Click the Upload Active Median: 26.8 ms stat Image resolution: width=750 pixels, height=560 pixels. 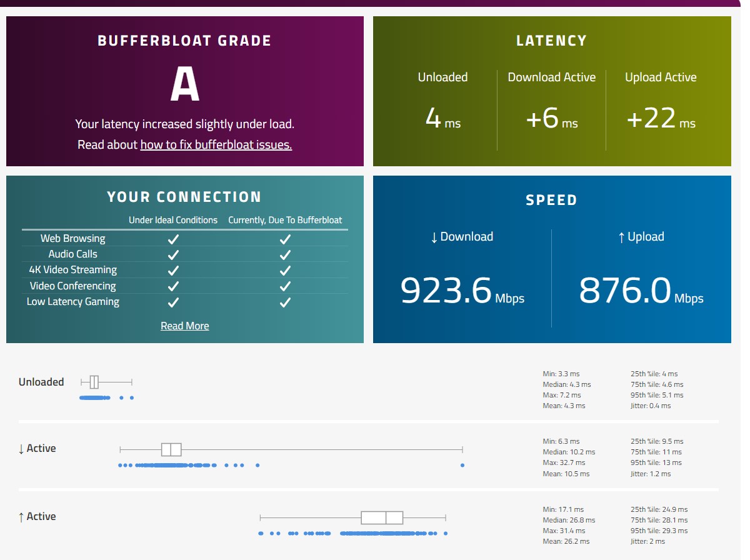569,520
